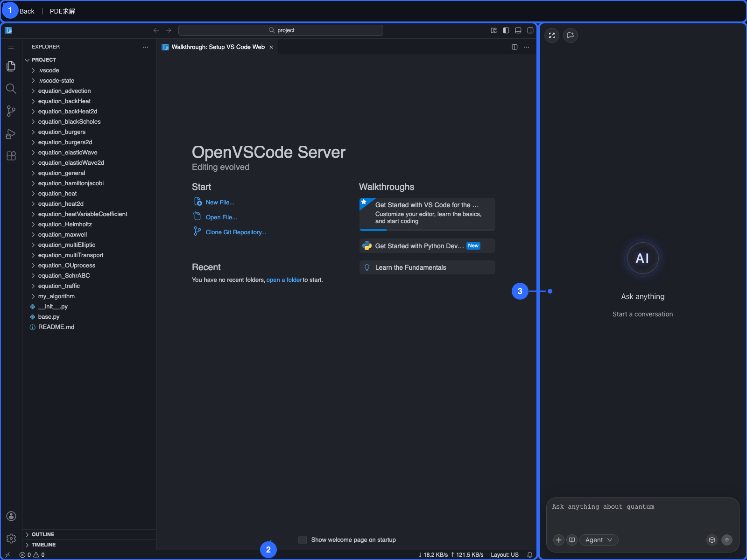Expand the equation_hamiltonjacobi folder
This screenshot has width=747, height=560.
(90, 183)
